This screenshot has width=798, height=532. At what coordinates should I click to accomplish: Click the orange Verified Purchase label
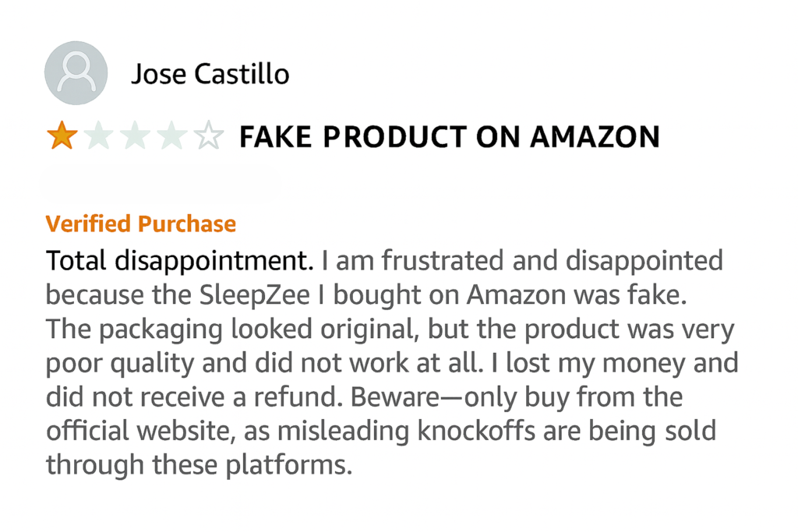(141, 224)
